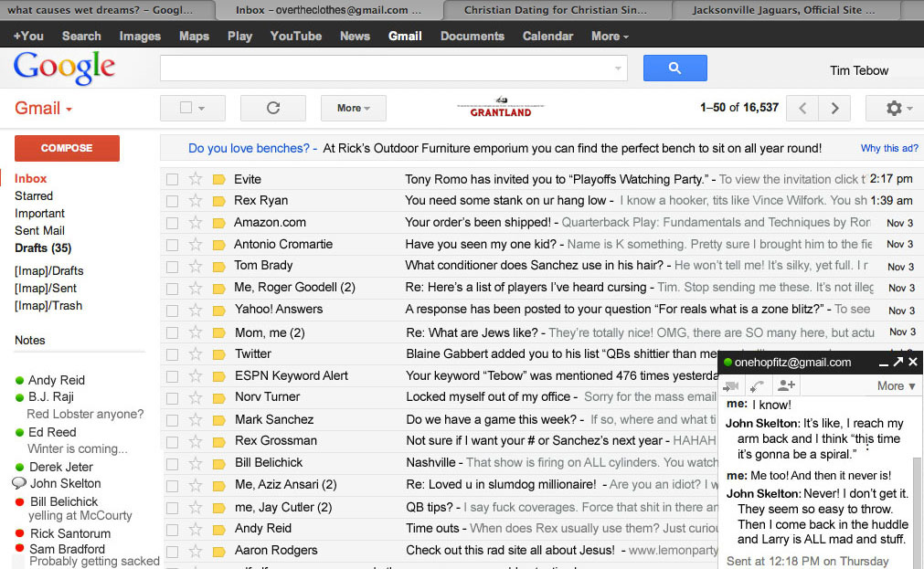Click the blue Google search button

point(674,68)
